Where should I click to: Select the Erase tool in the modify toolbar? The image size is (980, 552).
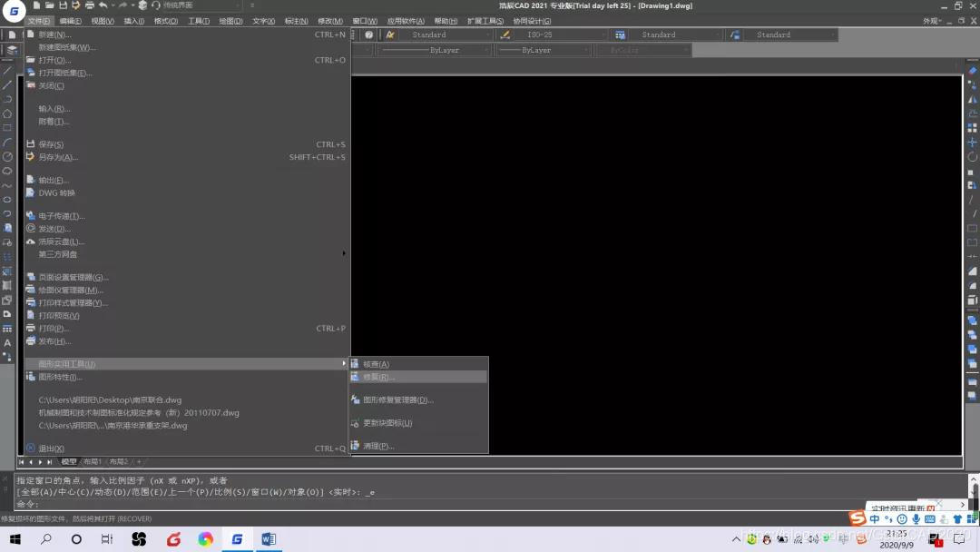tap(972, 71)
